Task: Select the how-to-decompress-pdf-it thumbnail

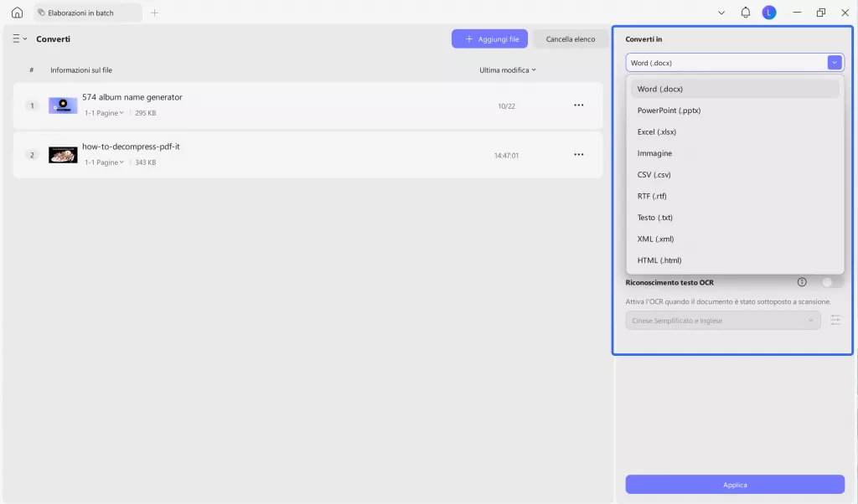Action: tap(63, 155)
